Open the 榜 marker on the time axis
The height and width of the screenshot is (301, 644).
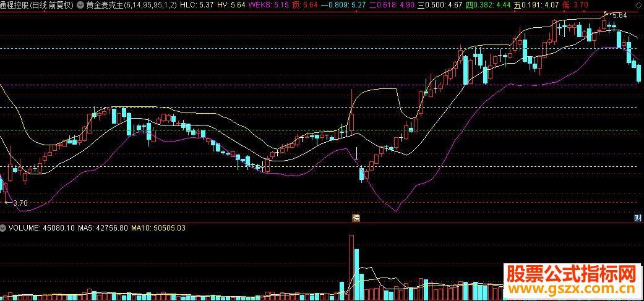pos(356,218)
